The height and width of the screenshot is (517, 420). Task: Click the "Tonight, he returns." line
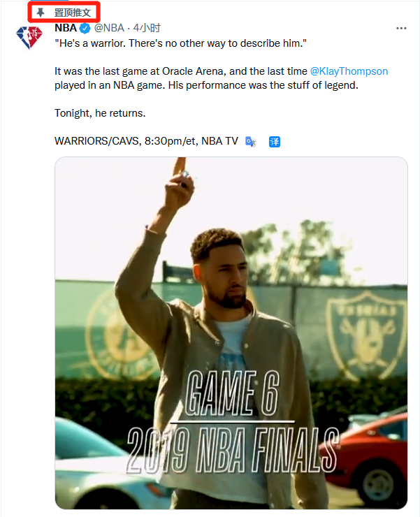pyautogui.click(x=100, y=113)
